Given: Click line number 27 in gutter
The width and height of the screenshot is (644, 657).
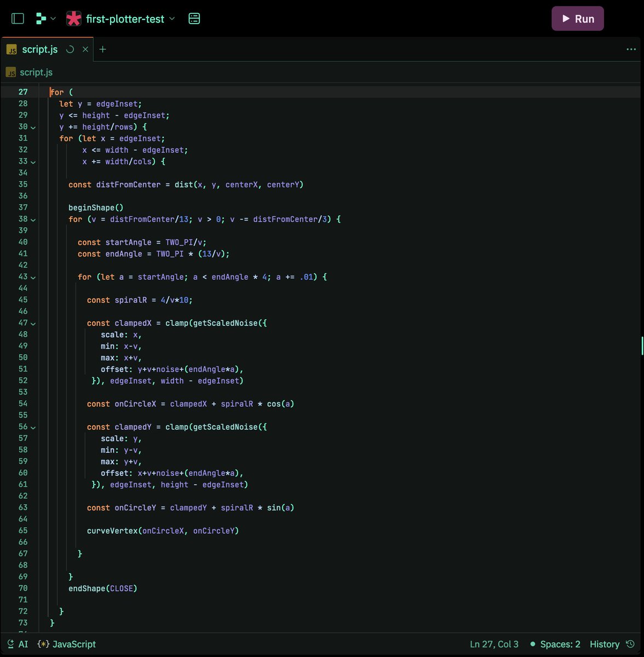Looking at the screenshot, I should click(23, 92).
